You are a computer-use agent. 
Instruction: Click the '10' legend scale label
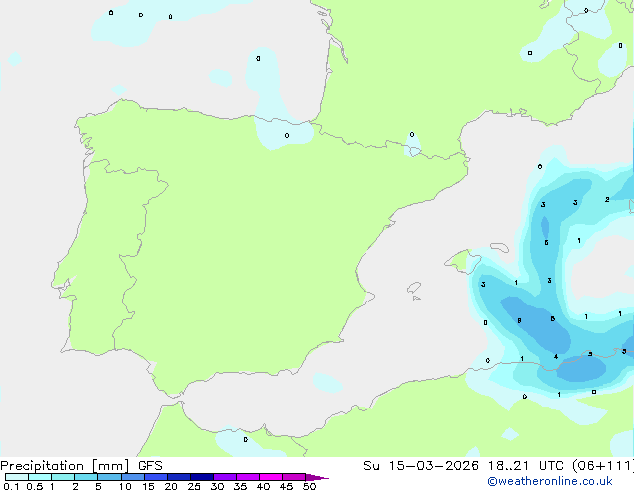click(125, 486)
